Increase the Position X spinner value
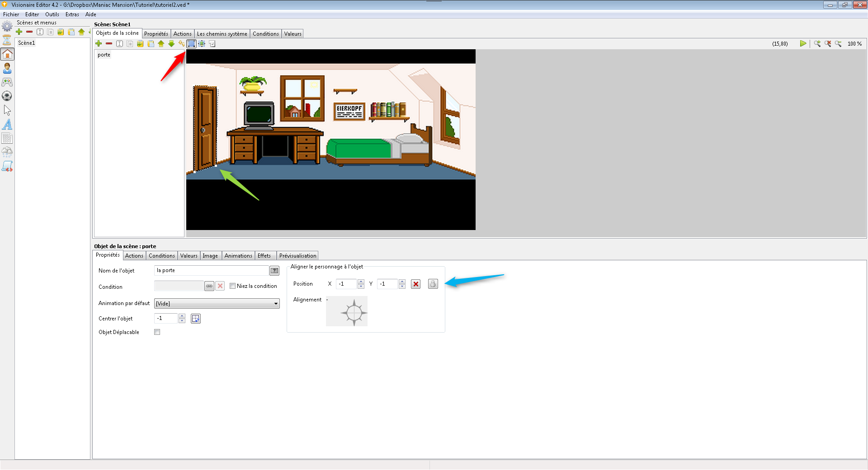This screenshot has width=868, height=470. (x=361, y=282)
